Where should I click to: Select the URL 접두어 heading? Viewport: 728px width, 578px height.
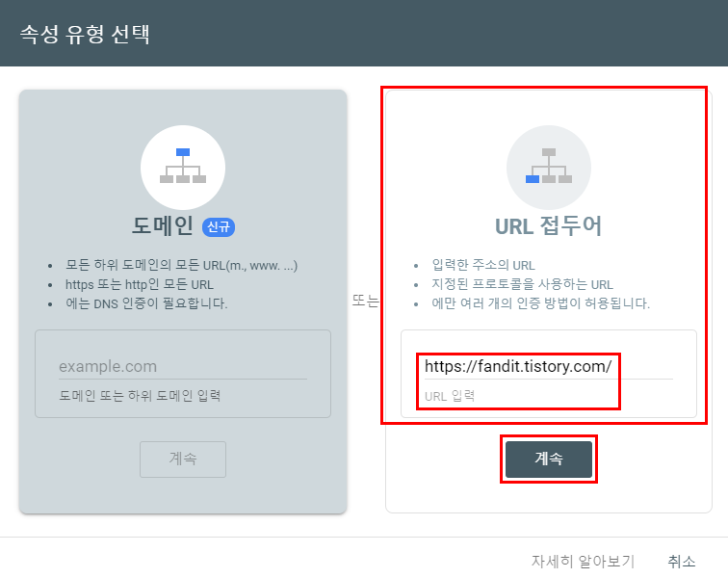click(548, 226)
